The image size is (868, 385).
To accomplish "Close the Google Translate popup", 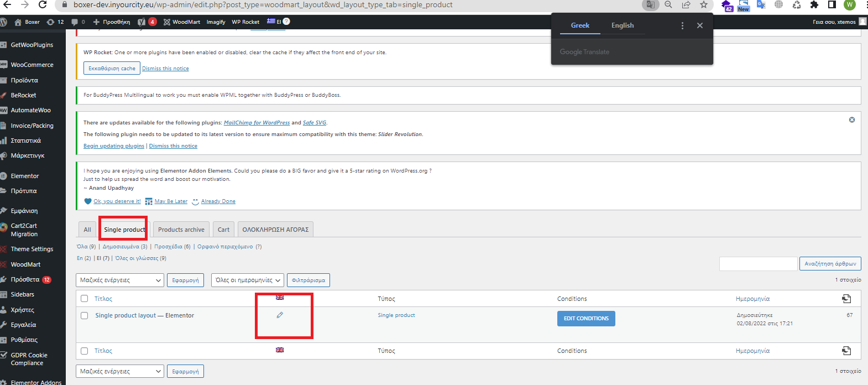I will point(700,25).
